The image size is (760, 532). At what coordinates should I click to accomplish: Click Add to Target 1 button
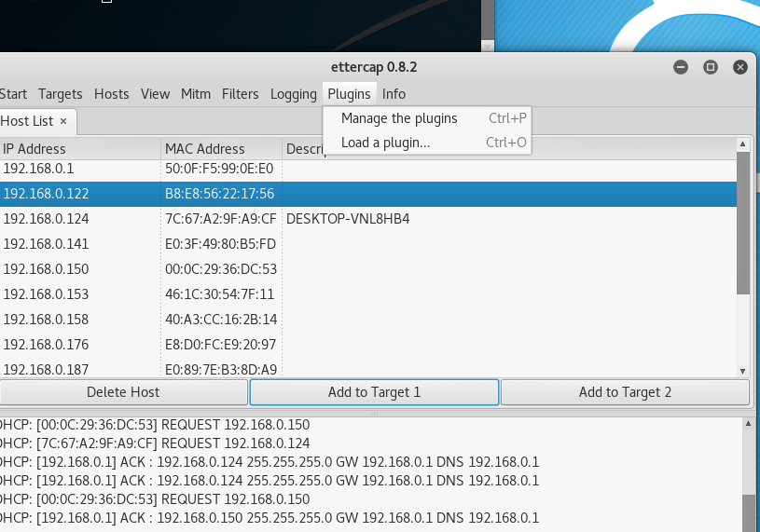(x=374, y=392)
